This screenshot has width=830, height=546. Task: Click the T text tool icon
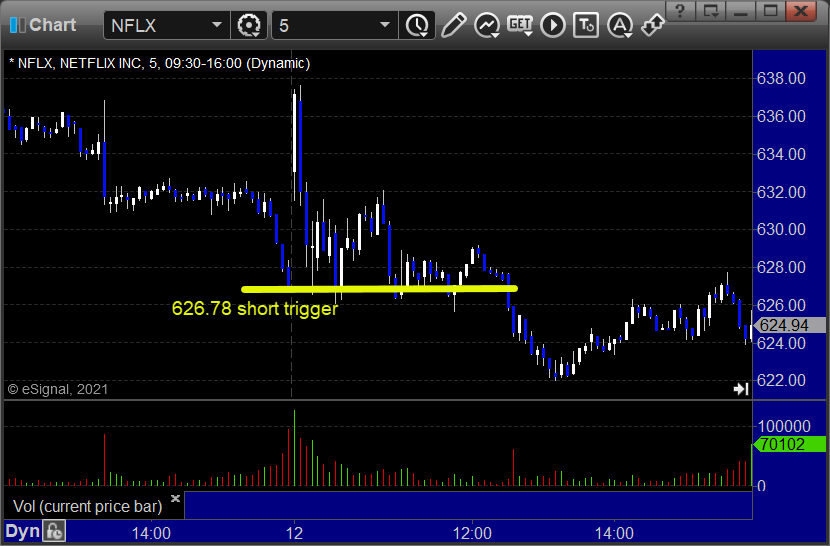tap(586, 25)
